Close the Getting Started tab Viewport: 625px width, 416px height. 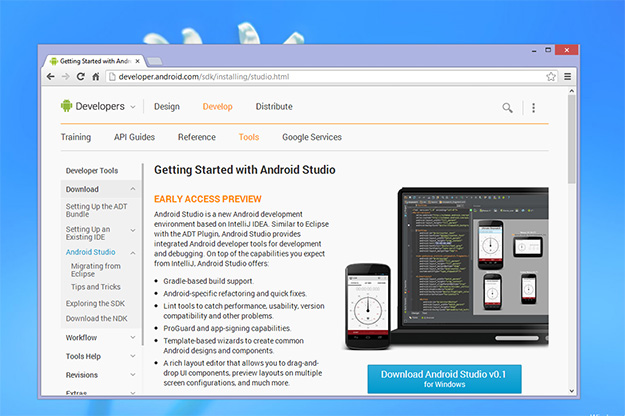[x=138, y=61]
